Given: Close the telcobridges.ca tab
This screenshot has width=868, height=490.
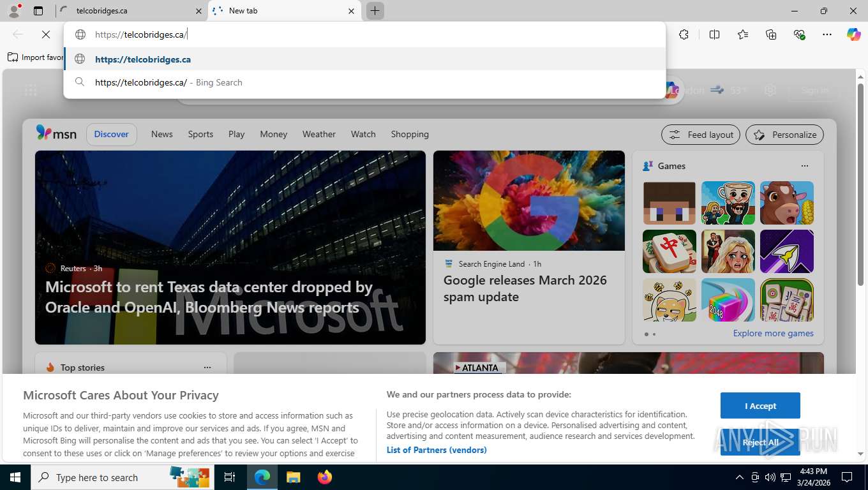Looking at the screenshot, I should pyautogui.click(x=198, y=11).
